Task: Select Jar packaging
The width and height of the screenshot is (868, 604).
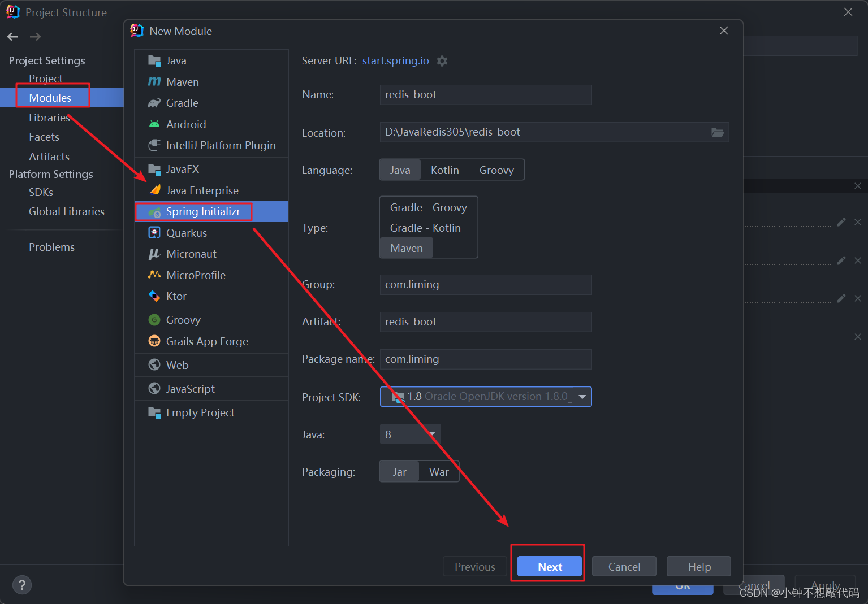Action: (x=400, y=472)
